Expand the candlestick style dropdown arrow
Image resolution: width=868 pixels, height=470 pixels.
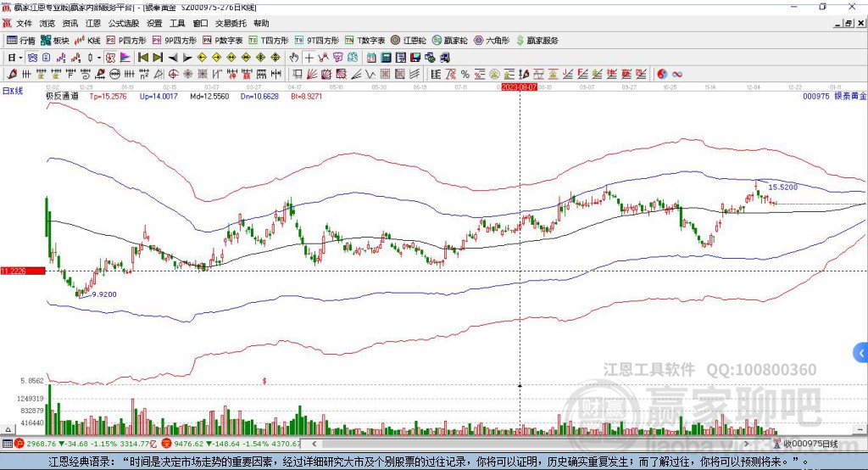[x=99, y=58]
